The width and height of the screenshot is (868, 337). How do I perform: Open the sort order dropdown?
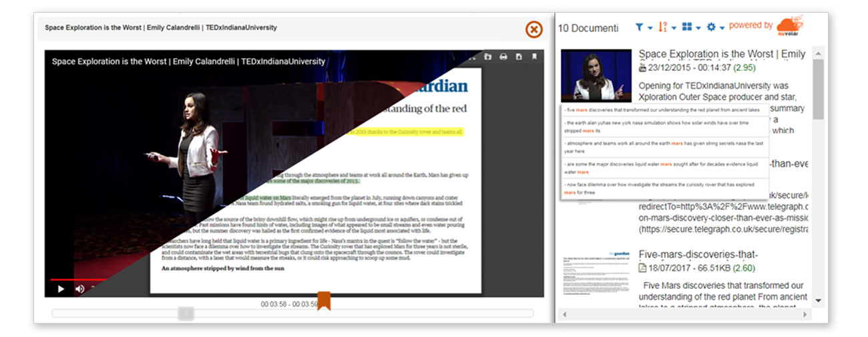666,27
